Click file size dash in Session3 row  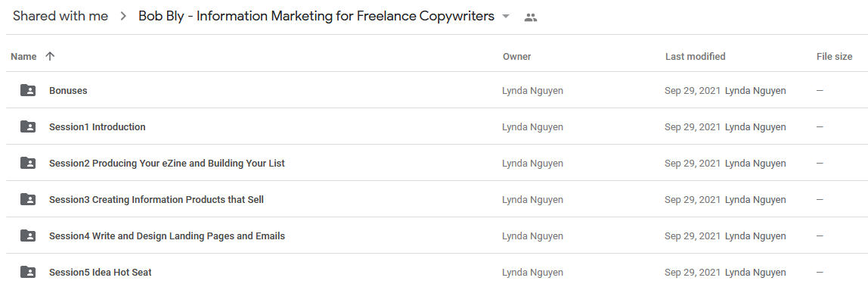[x=820, y=199]
